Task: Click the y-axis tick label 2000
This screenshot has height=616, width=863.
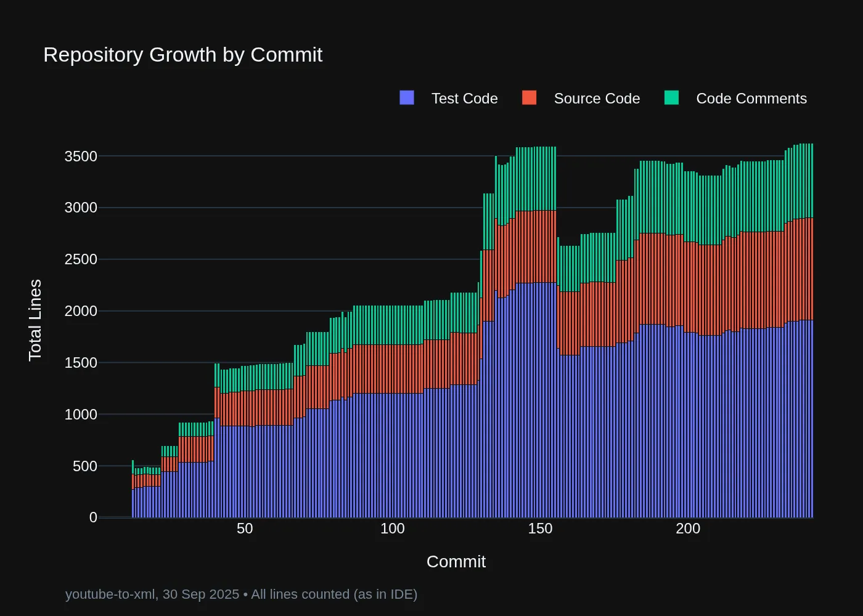Action: (81, 311)
